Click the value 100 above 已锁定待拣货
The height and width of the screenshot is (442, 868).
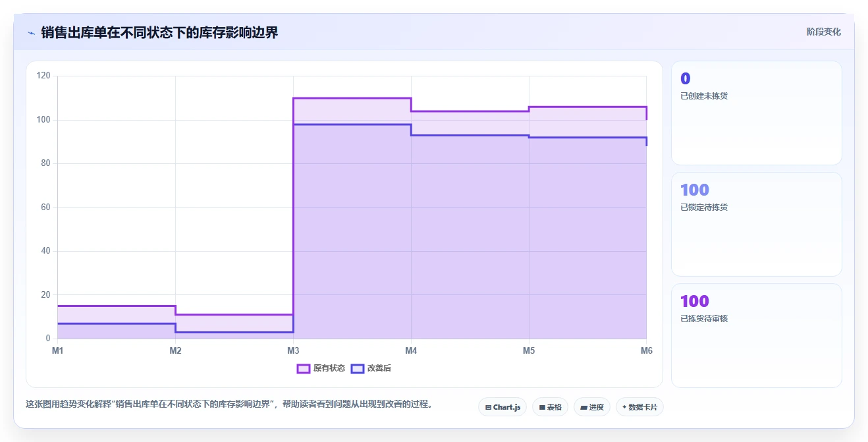coord(695,190)
